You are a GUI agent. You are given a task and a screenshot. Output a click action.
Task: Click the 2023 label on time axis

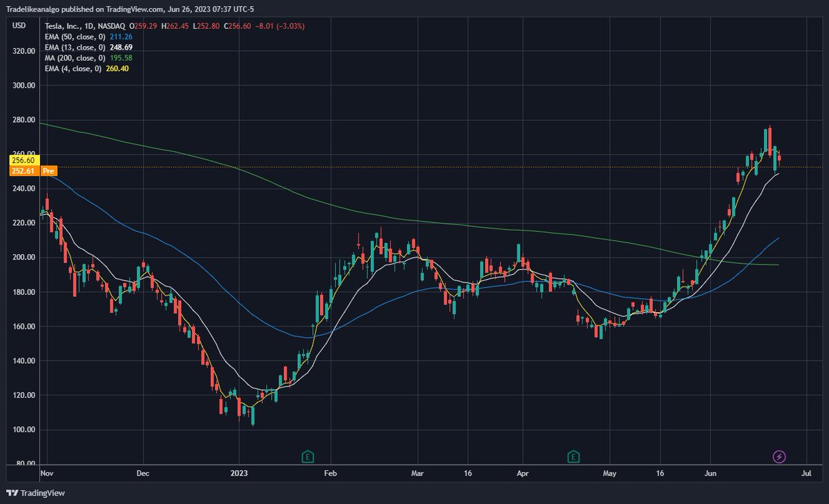click(x=239, y=474)
